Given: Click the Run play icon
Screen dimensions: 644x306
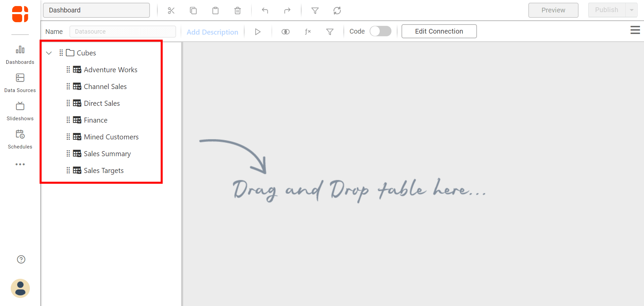Looking at the screenshot, I should tap(258, 32).
